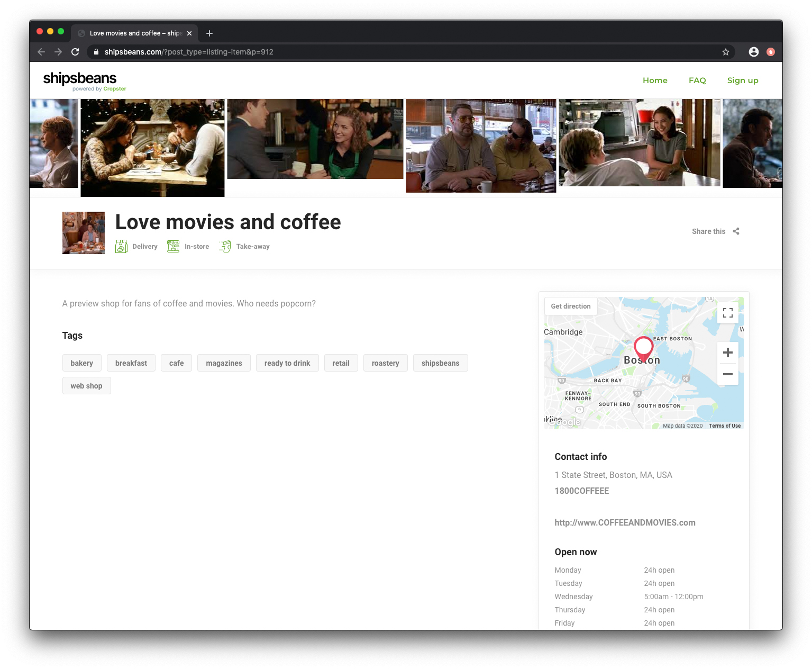Open the barista with green apron gallery photo
Screen dimensions: 812x669
pyautogui.click(x=315, y=139)
